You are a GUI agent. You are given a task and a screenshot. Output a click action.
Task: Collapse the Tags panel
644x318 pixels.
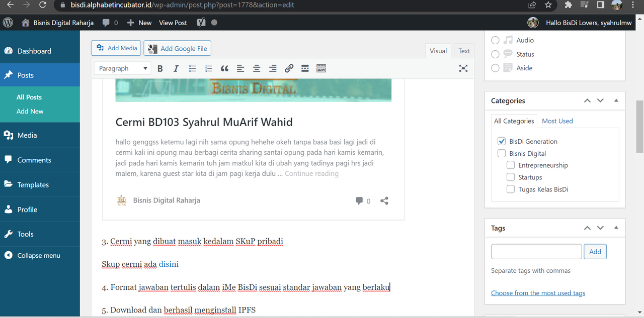[616, 228]
